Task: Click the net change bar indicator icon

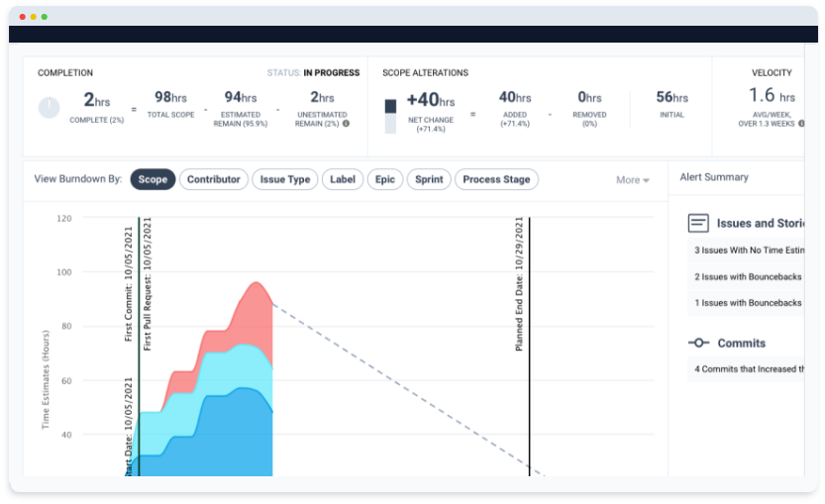Action: 390,116
